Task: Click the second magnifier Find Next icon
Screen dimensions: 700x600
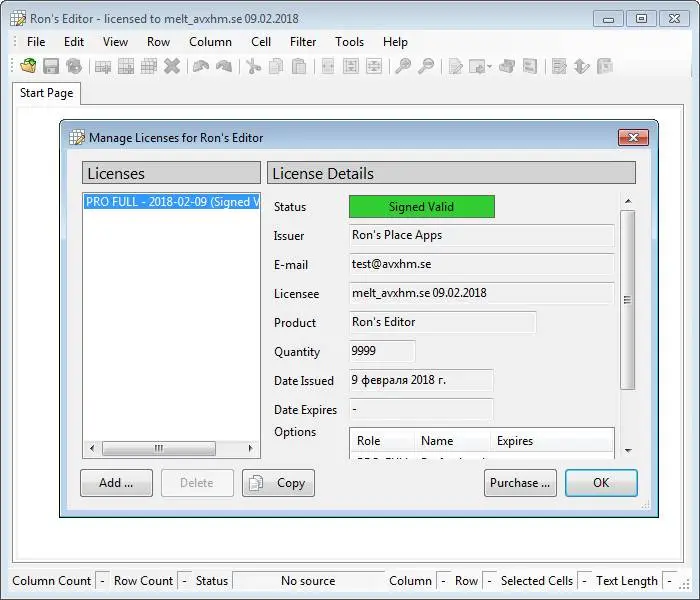Action: pos(426,66)
